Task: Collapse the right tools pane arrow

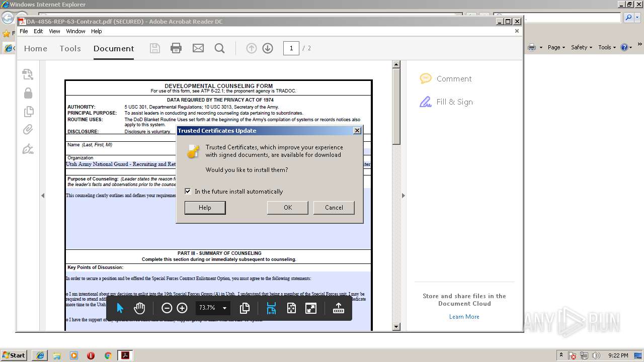Action: coord(403,196)
